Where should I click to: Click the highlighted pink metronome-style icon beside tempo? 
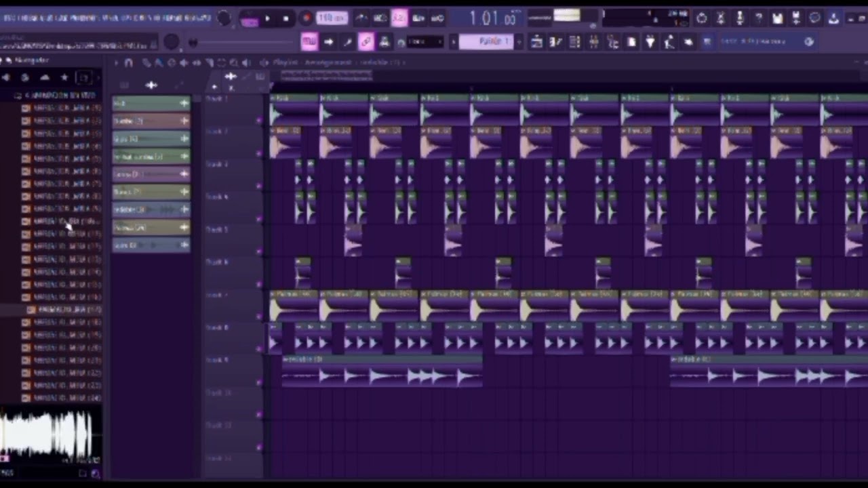[399, 18]
